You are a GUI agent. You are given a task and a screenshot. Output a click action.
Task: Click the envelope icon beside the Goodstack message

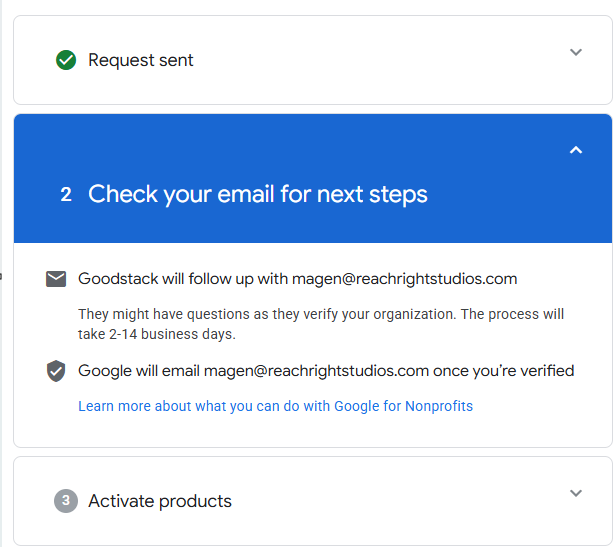click(56, 279)
